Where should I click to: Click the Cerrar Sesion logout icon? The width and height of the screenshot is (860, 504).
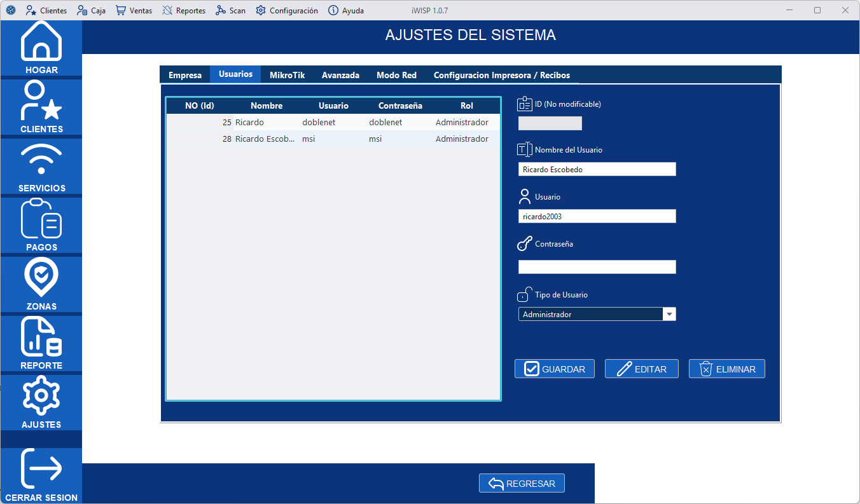[41, 473]
